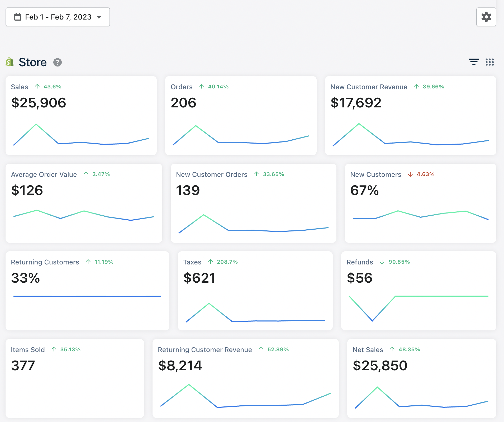Click the Refunds down-arrow trend icon
The image size is (504, 422).
(x=382, y=262)
